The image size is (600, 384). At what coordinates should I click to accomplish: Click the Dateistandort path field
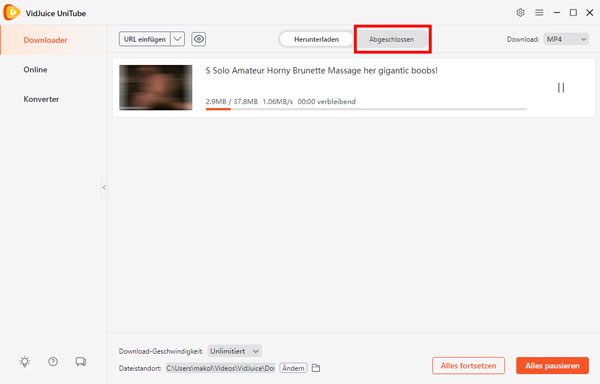[220, 368]
